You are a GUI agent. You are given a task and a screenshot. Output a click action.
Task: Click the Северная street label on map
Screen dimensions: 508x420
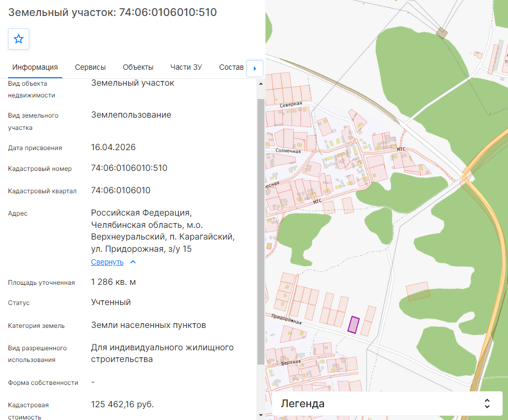[291, 104]
